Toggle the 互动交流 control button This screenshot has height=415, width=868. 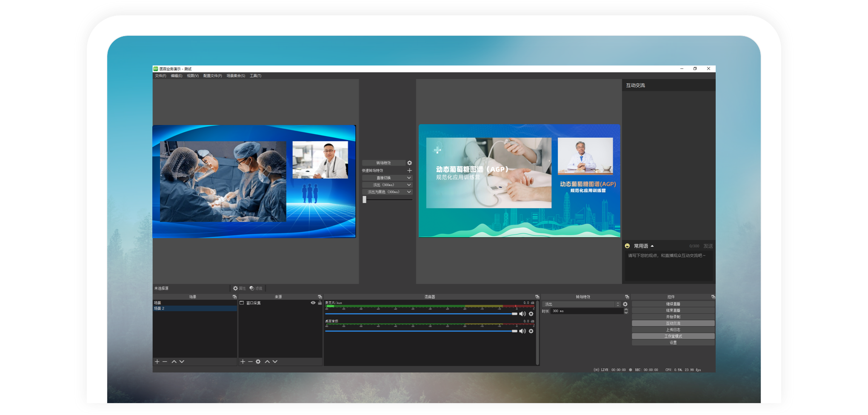pos(673,323)
